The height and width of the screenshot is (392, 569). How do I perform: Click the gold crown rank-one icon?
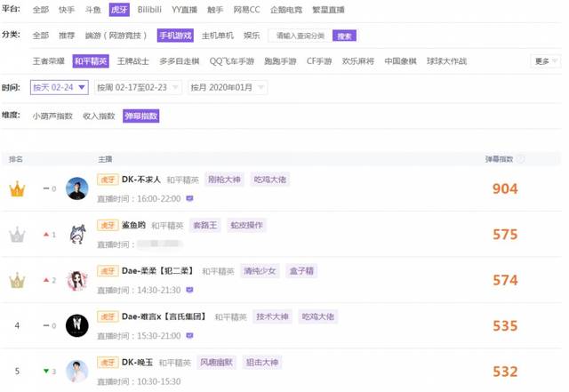[x=17, y=188]
